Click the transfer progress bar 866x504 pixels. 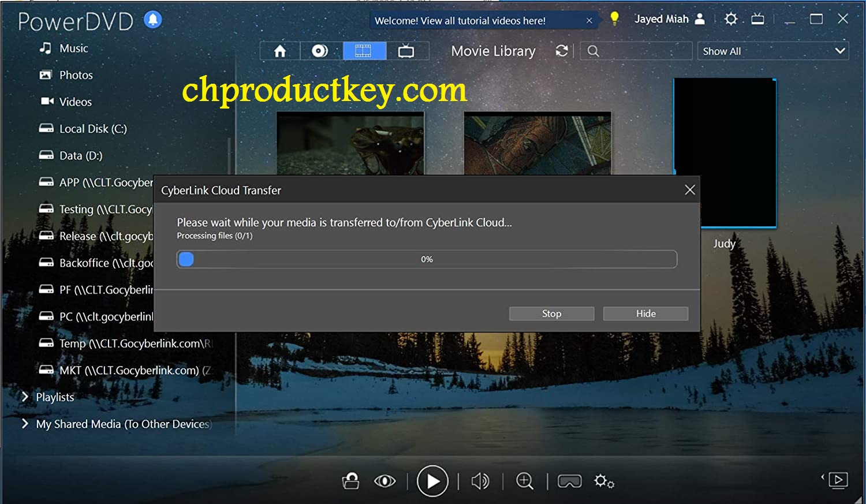427,259
